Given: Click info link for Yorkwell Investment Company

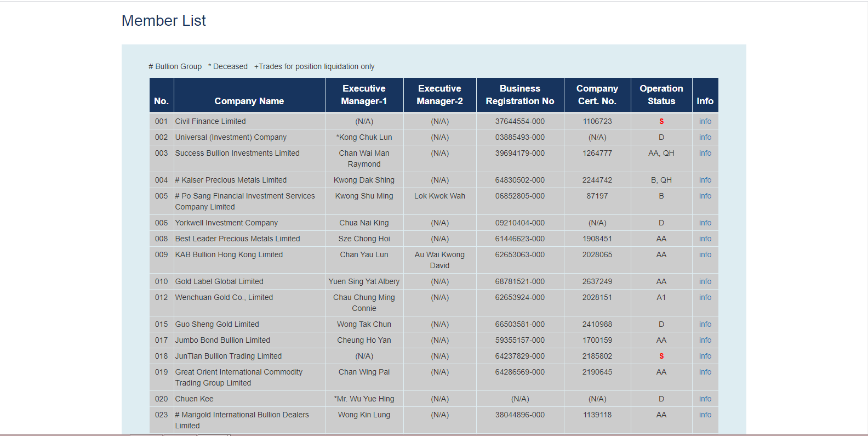Looking at the screenshot, I should pos(705,223).
